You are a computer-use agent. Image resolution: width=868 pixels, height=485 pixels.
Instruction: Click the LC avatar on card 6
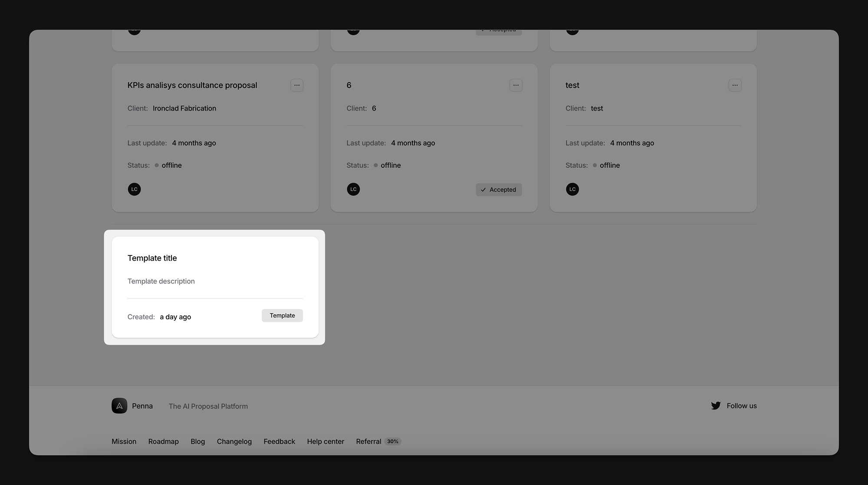click(353, 189)
